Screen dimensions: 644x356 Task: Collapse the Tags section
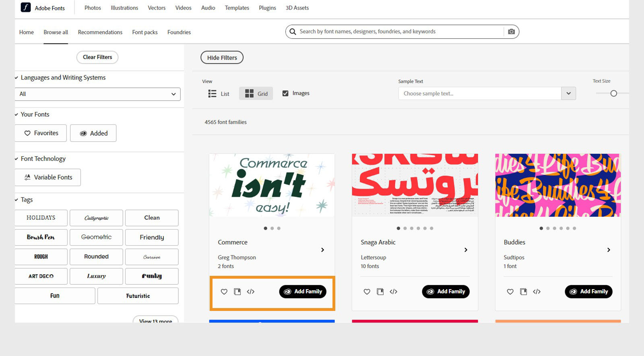(17, 200)
